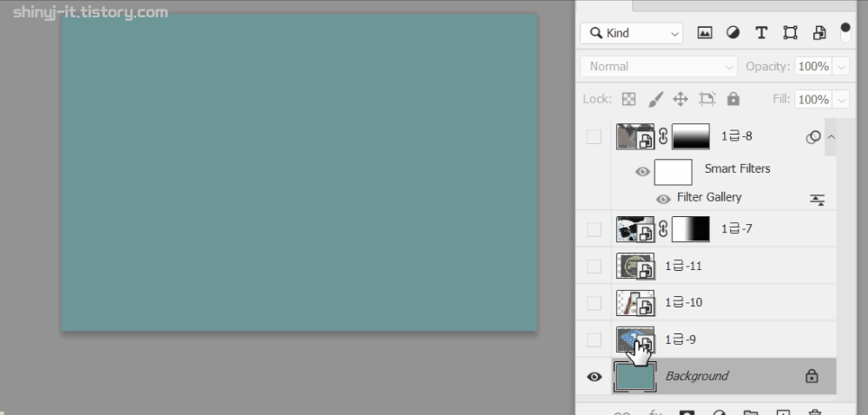Open the Kind filter type dropdown
The width and height of the screenshot is (868, 415).
pyautogui.click(x=632, y=33)
